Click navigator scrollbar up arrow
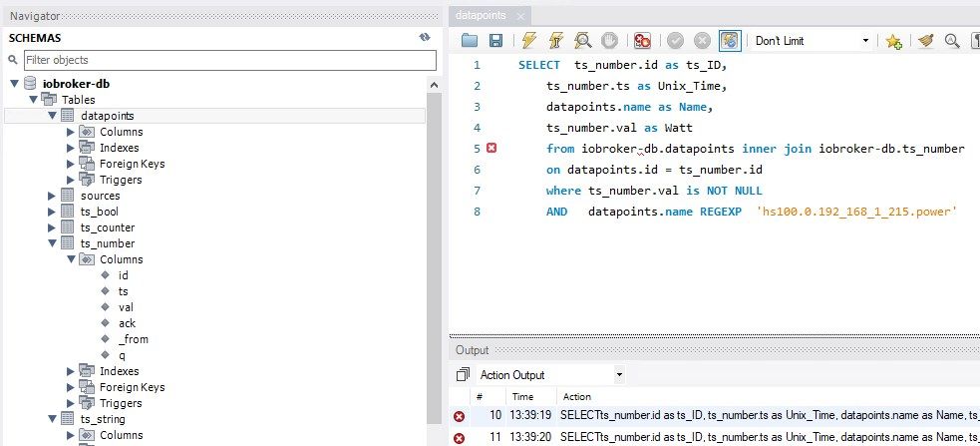Image resolution: width=980 pixels, height=446 pixels. 434,85
